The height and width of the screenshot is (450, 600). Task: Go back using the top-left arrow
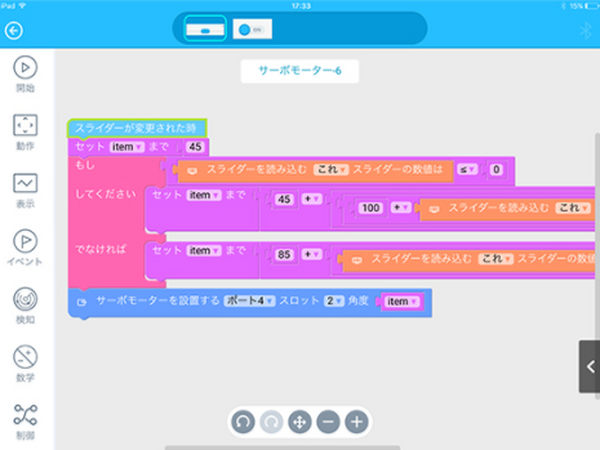pos(13,31)
